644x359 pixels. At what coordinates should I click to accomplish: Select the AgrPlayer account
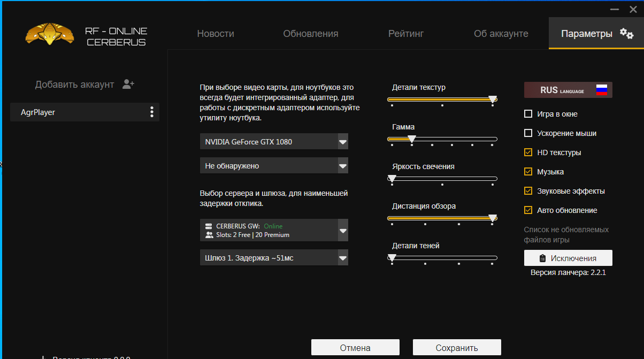85,112
